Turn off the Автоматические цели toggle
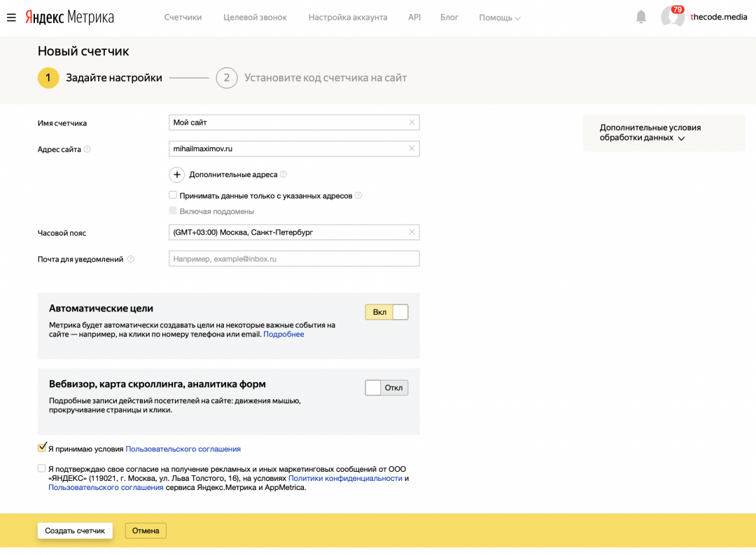 click(386, 312)
